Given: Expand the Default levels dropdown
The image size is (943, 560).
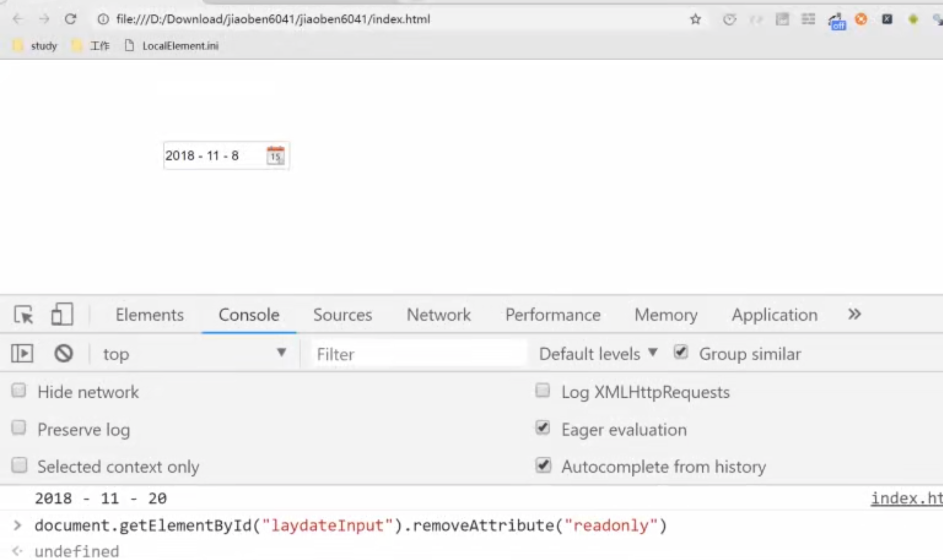Looking at the screenshot, I should click(597, 353).
